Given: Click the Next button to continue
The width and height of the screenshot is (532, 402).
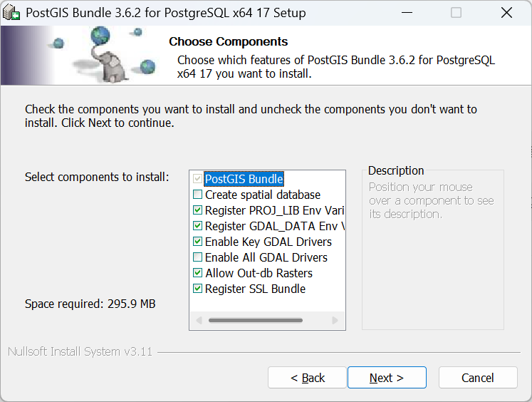Looking at the screenshot, I should pyautogui.click(x=387, y=378).
